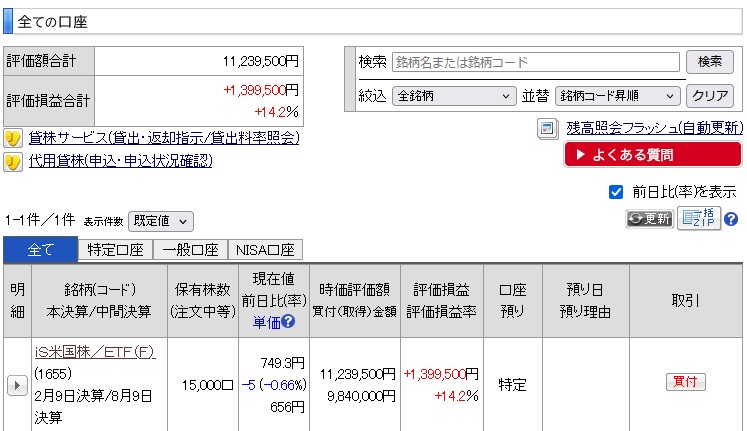Click the −5 (−0.66%) day change value
The height and width of the screenshot is (431, 747).
[274, 385]
